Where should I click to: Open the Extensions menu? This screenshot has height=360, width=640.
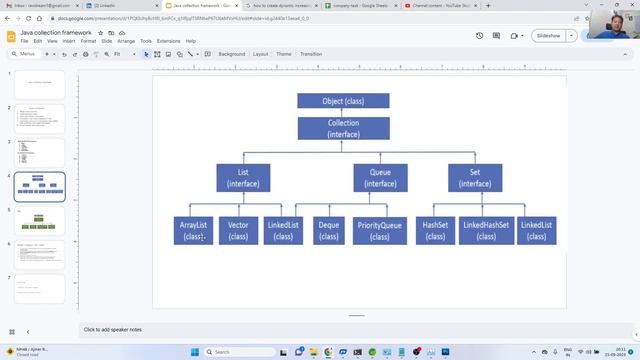click(x=169, y=41)
